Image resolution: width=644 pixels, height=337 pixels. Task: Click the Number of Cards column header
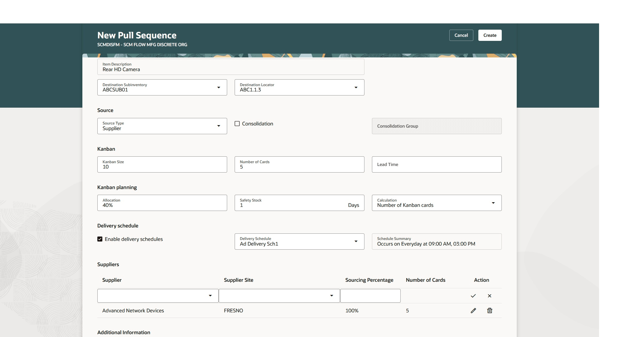[426, 280]
